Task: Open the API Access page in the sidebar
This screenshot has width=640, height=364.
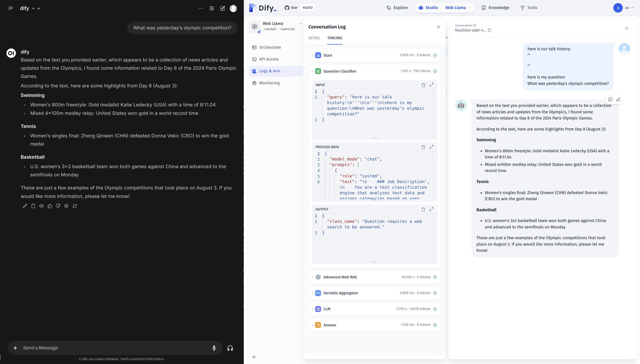Action: tap(276, 59)
